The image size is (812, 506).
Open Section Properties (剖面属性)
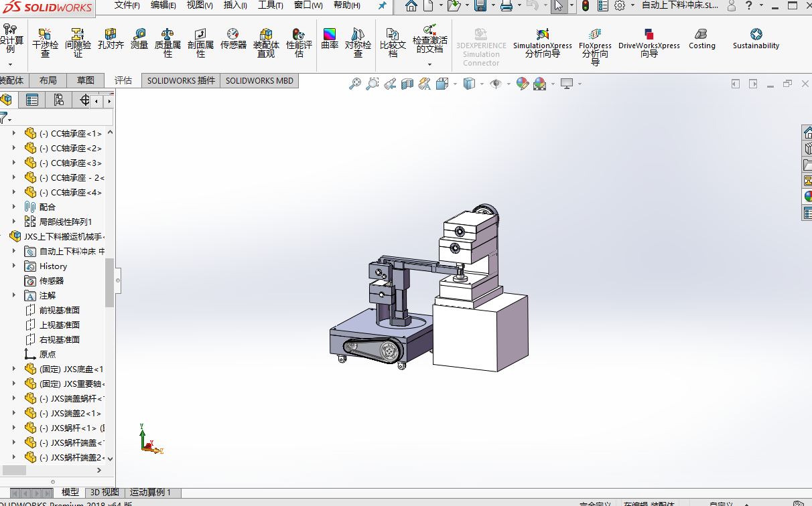[x=200, y=43]
